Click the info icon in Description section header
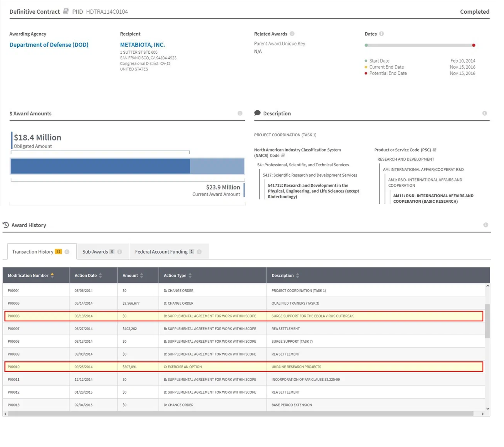The height and width of the screenshot is (447, 504). (485, 113)
